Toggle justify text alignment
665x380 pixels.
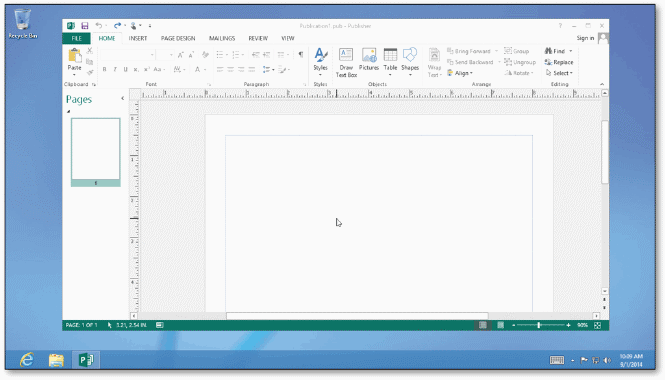251,69
